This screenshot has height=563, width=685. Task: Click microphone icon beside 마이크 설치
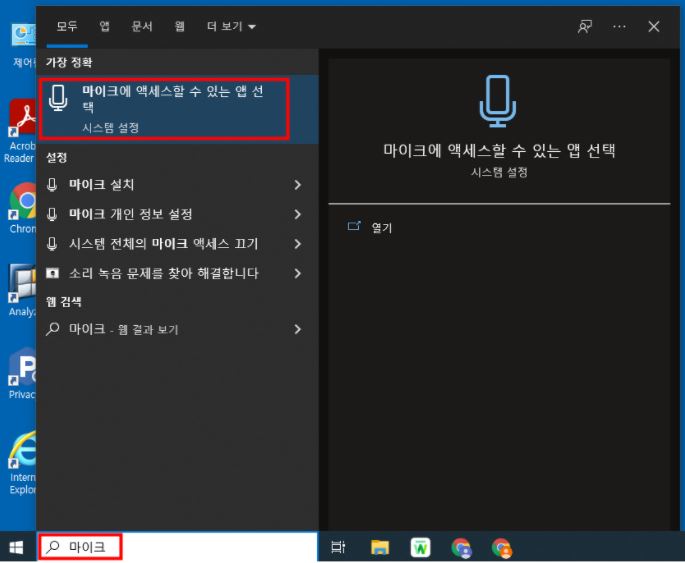click(x=52, y=185)
